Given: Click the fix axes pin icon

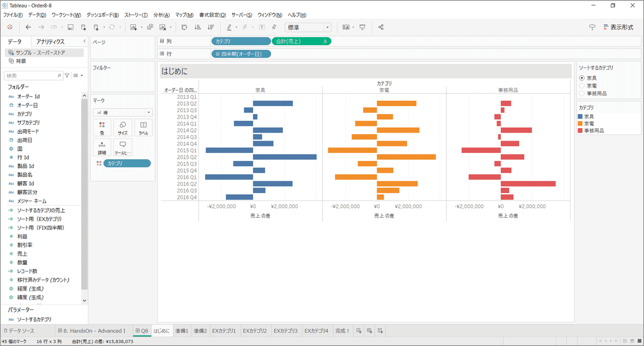Looking at the screenshot, I should (x=274, y=27).
